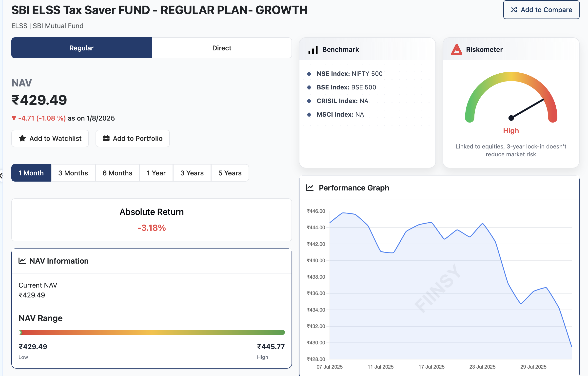Click the '23 Jul 2025' axis label
This screenshot has height=376, width=588.
click(482, 367)
